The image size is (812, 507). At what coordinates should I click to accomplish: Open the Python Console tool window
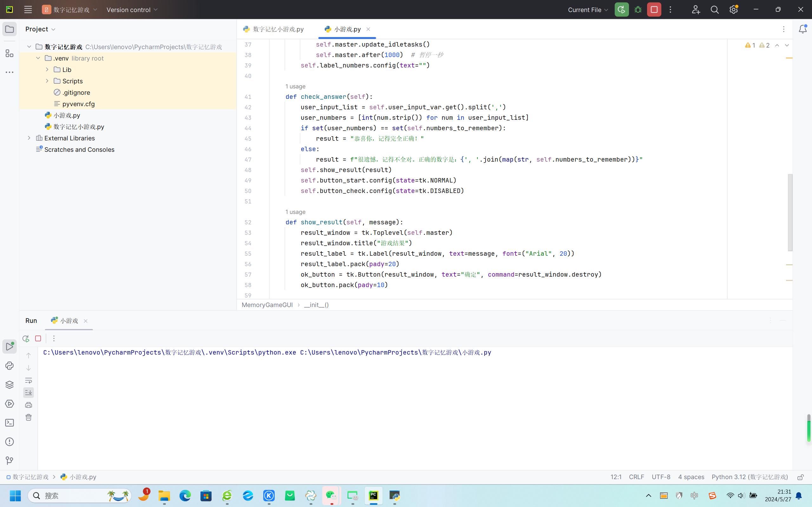tap(10, 365)
